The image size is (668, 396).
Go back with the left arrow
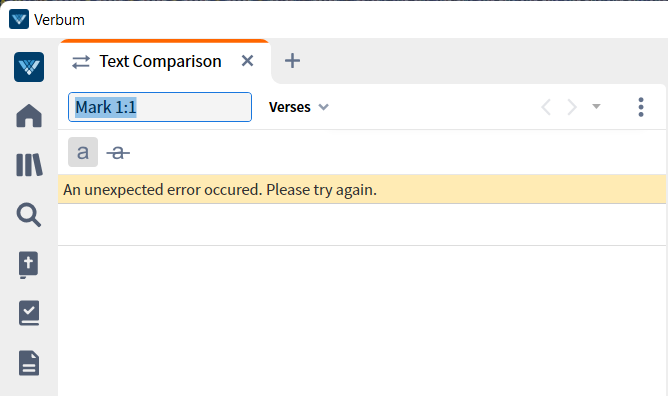(546, 107)
